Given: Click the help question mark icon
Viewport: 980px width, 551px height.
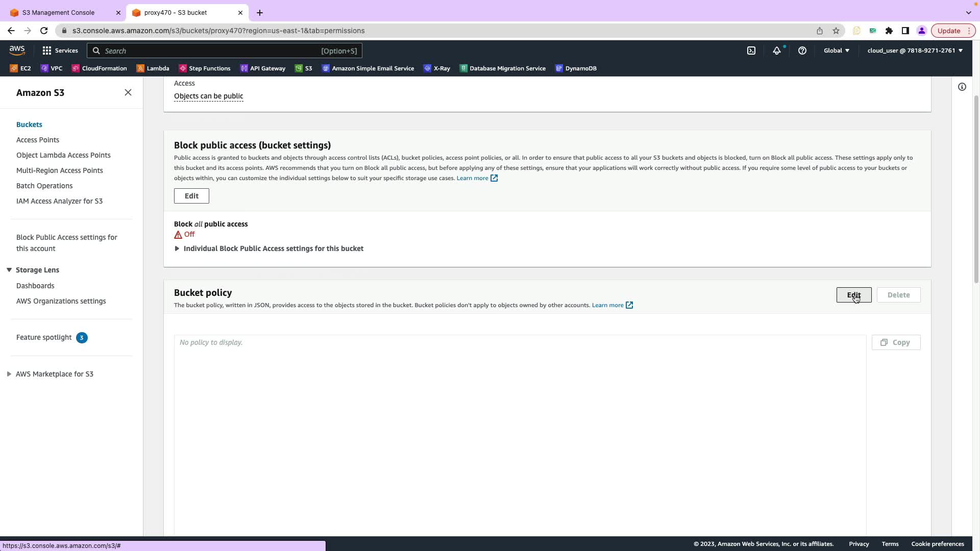Looking at the screenshot, I should [x=802, y=51].
